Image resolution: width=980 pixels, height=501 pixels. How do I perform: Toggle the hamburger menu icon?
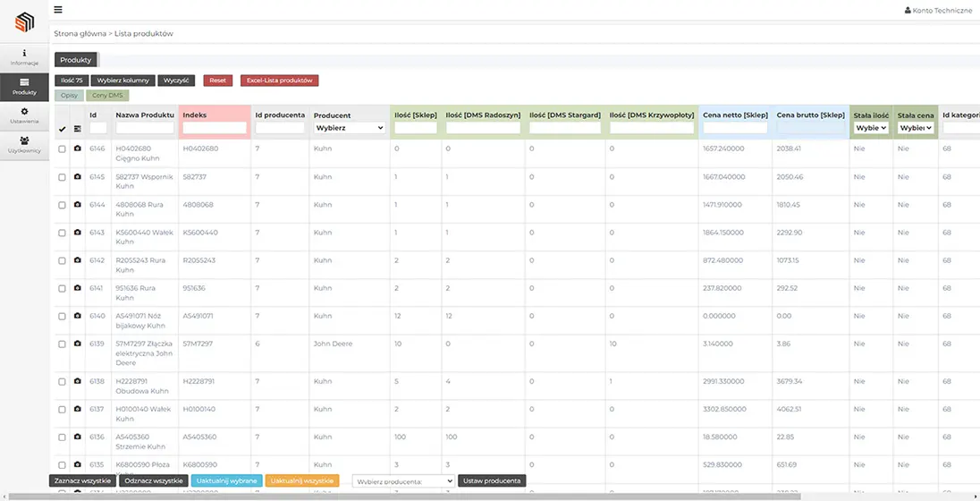pos(58,10)
